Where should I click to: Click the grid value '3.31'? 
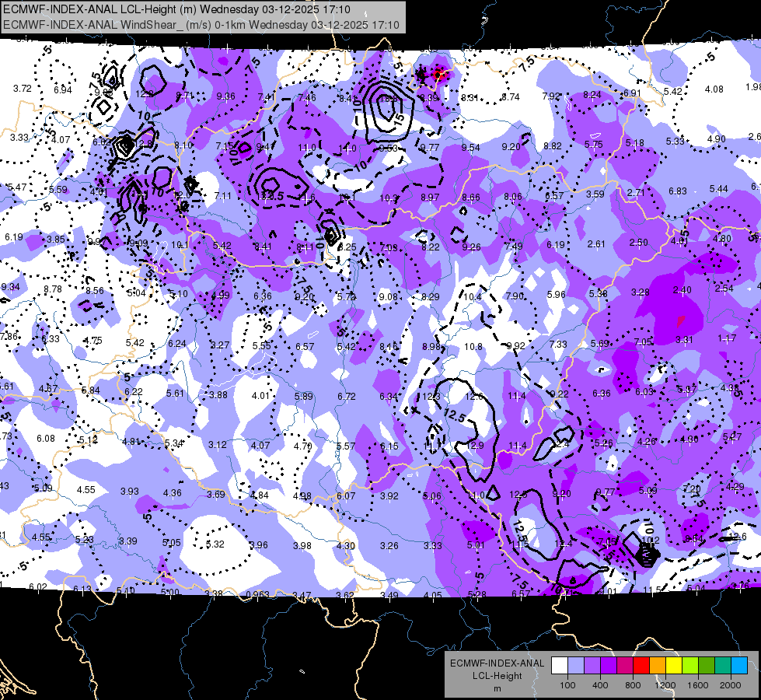684,340
